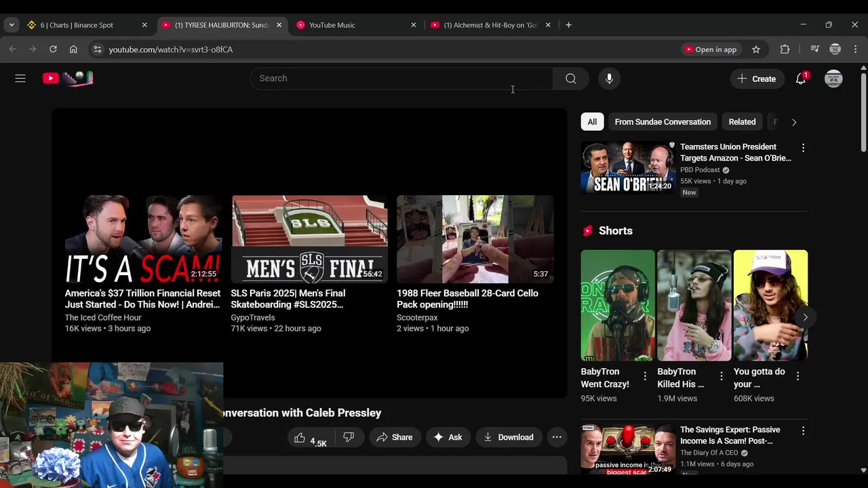
Task: Open the account avatar menu
Action: (833, 79)
